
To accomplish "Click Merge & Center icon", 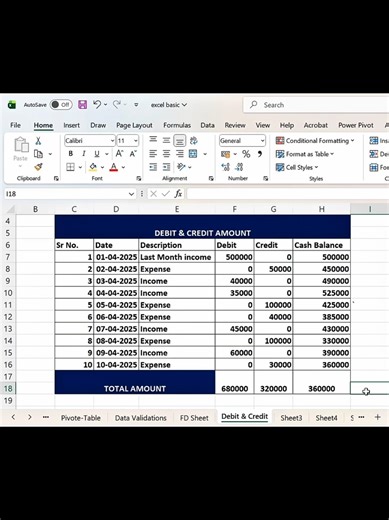I will pos(193,154).
